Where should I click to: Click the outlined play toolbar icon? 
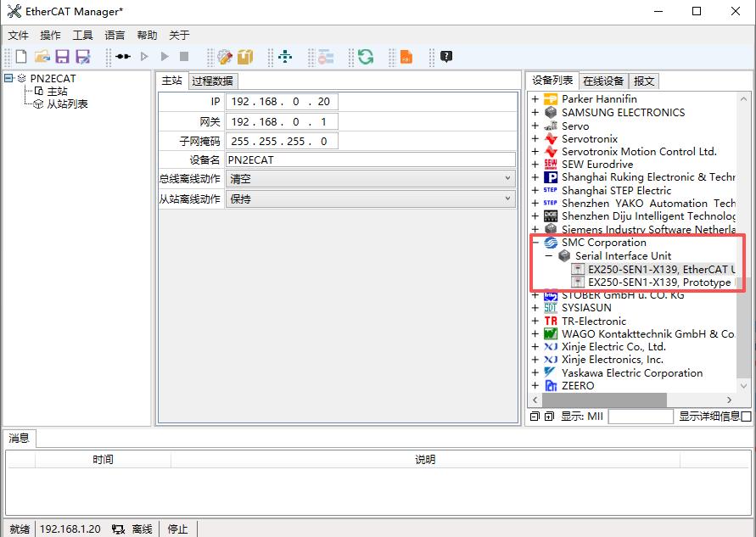tap(143, 56)
